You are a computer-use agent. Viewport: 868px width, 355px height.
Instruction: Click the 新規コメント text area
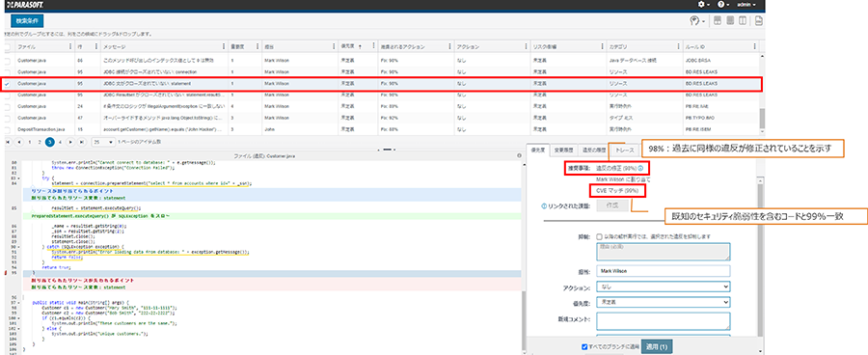(664, 321)
